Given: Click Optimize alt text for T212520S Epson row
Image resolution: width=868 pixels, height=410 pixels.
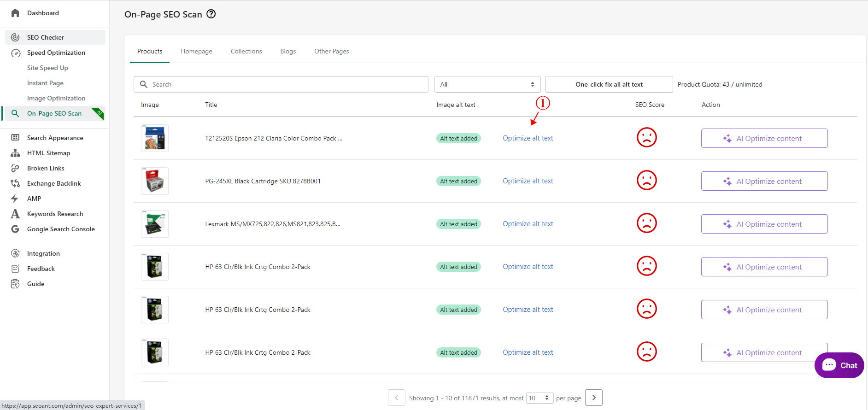Looking at the screenshot, I should (x=528, y=138).
